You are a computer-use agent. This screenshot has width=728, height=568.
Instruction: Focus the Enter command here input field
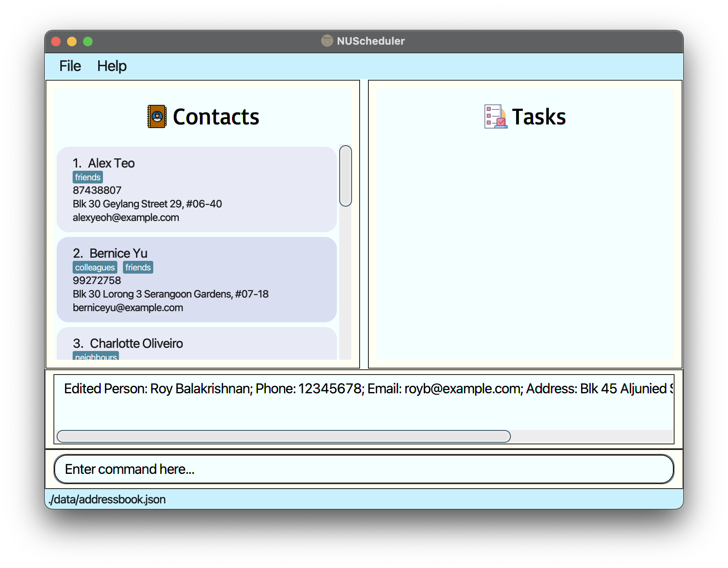tap(364, 469)
